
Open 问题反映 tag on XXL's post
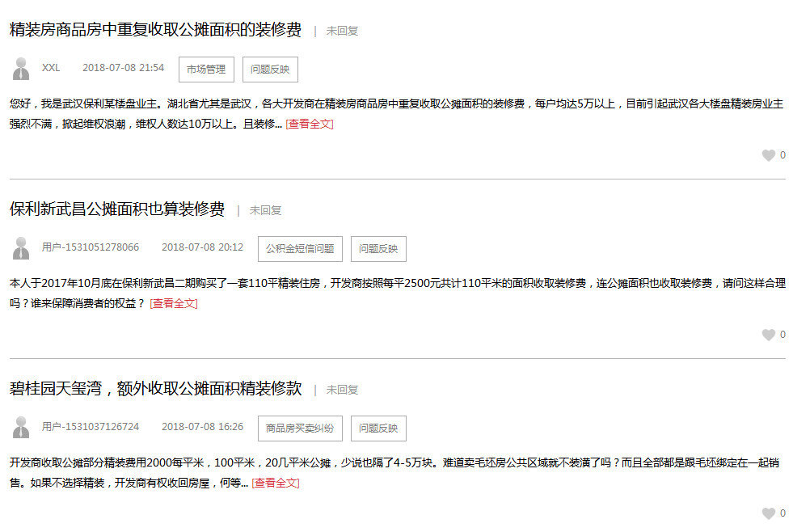[270, 70]
